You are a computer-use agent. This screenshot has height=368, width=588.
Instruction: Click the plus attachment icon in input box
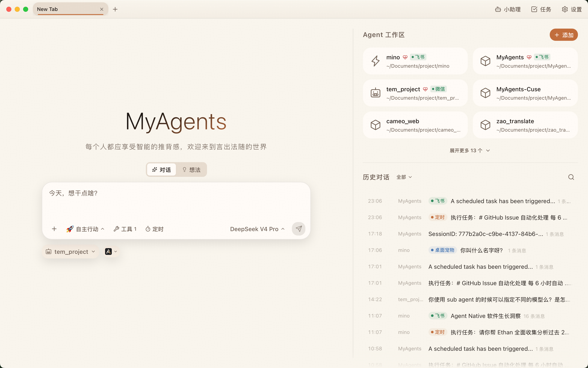tap(54, 229)
